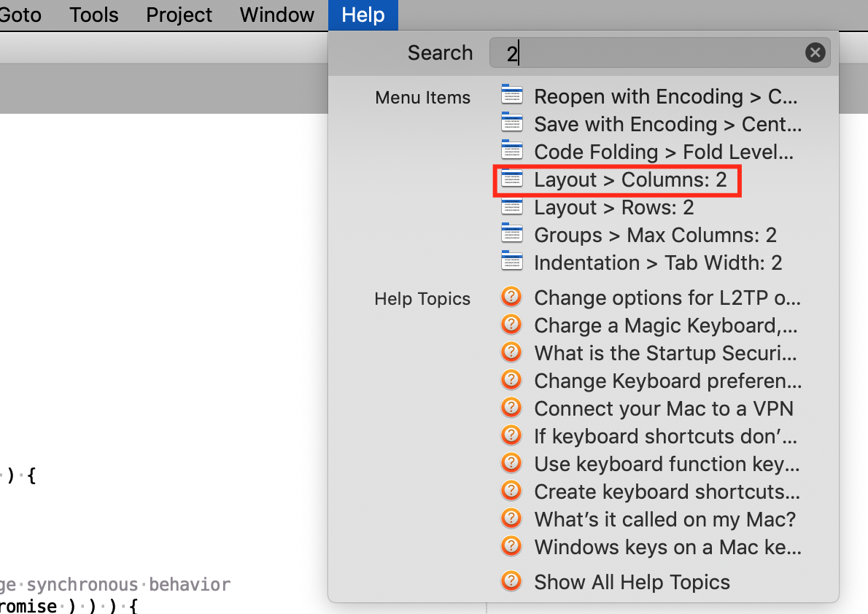Click question icon beside What's it called on my Mac

pos(511,518)
